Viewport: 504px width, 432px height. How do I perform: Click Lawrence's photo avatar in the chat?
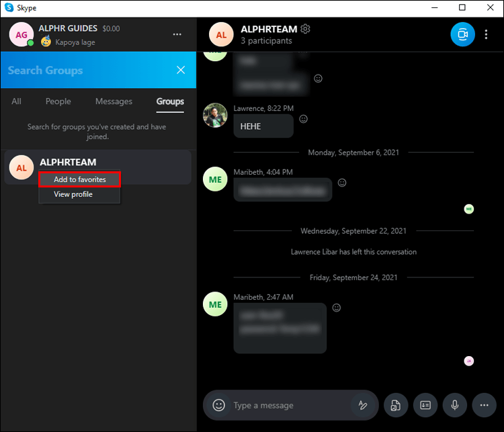point(215,115)
